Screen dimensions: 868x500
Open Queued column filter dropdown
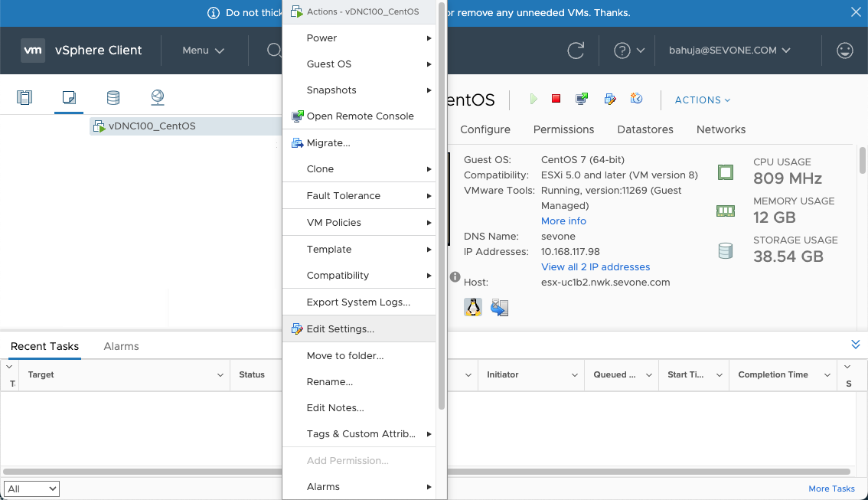coord(649,375)
